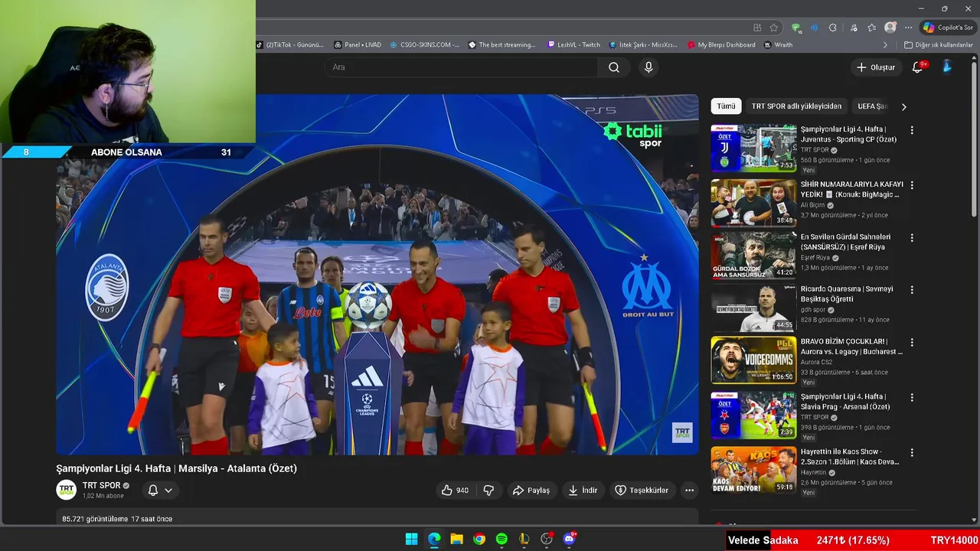This screenshot has width=980, height=551.
Task: Click Copilot'a Sor button
Action: (948, 28)
